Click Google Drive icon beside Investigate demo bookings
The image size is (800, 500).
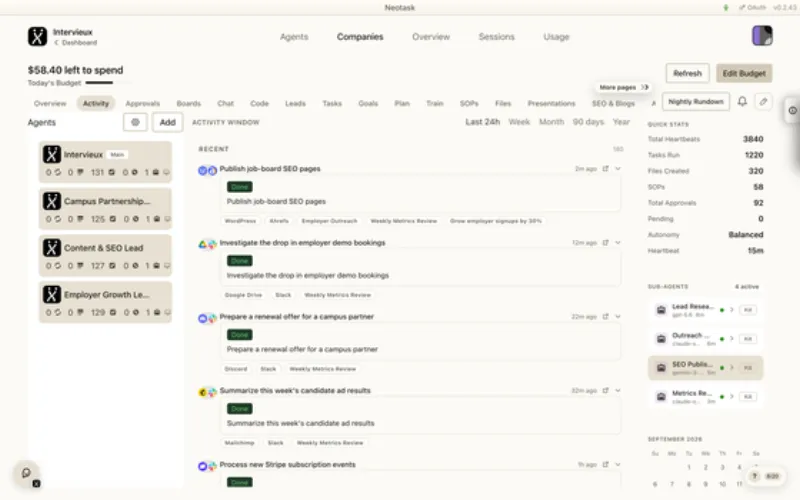pos(203,244)
